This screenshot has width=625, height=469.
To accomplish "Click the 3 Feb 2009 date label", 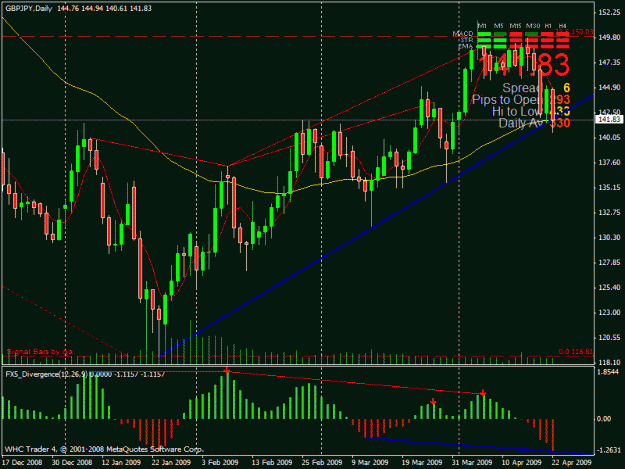I will point(220,463).
